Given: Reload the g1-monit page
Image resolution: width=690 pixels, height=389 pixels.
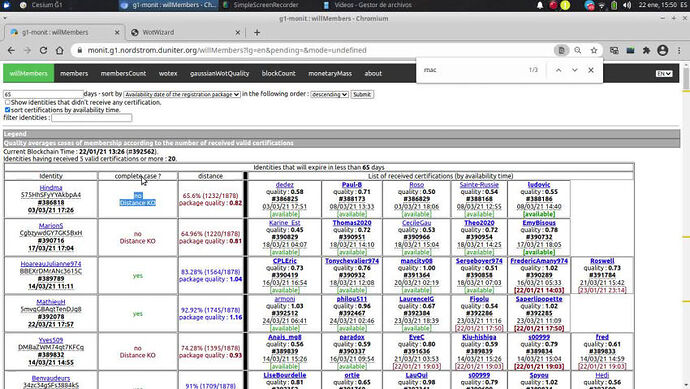Looking at the screenshot, I should click(43, 51).
